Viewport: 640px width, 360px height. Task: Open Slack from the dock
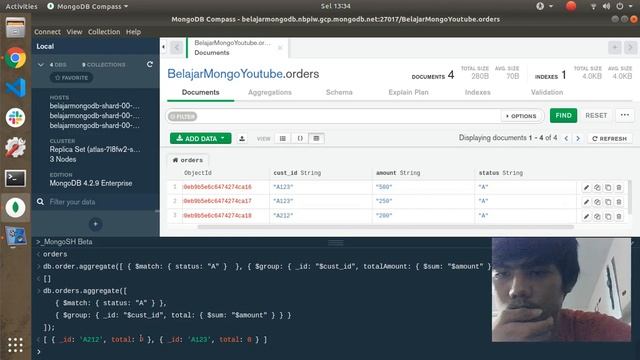tap(16, 118)
